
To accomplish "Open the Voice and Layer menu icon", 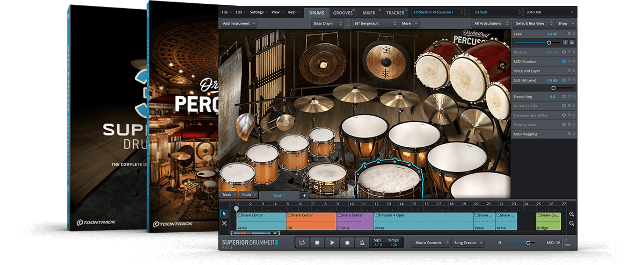I will [569, 70].
